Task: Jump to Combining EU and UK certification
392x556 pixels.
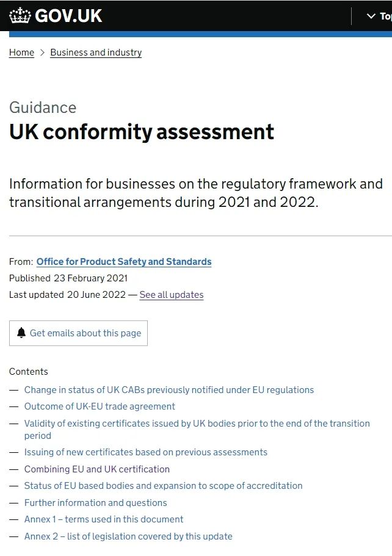Action: point(97,469)
